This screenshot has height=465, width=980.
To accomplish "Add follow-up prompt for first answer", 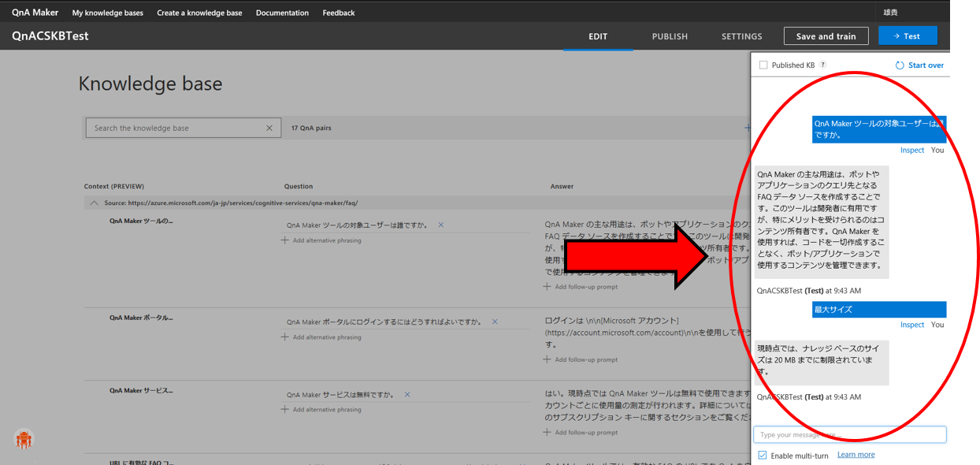I will pos(581,287).
